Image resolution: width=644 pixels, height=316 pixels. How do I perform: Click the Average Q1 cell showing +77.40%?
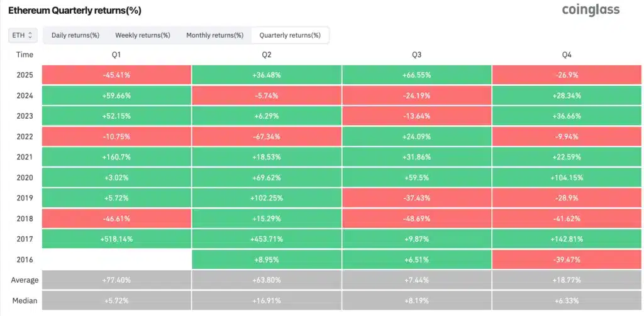[x=116, y=280]
